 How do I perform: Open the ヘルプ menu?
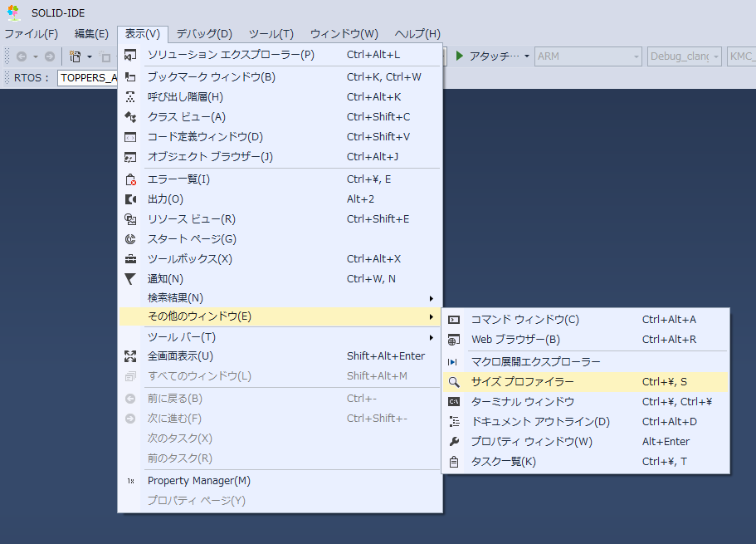tap(417, 34)
